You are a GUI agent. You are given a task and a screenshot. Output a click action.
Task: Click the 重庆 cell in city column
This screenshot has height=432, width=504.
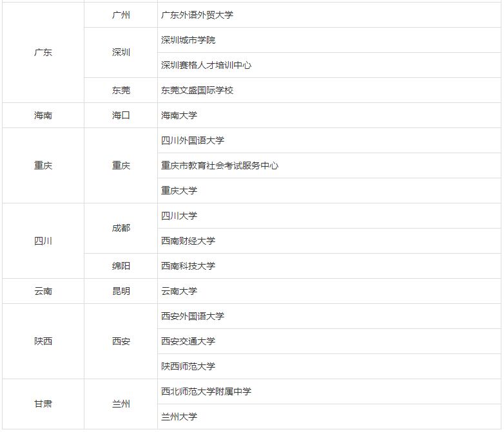point(121,165)
